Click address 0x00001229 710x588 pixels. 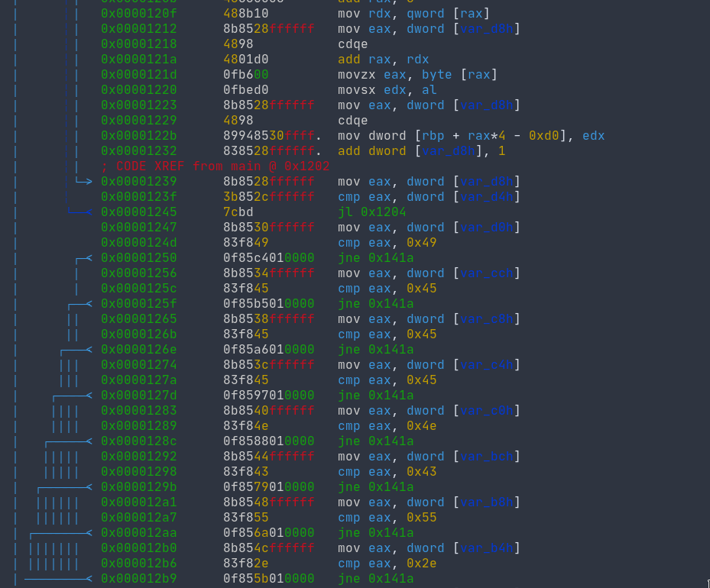click(x=138, y=121)
